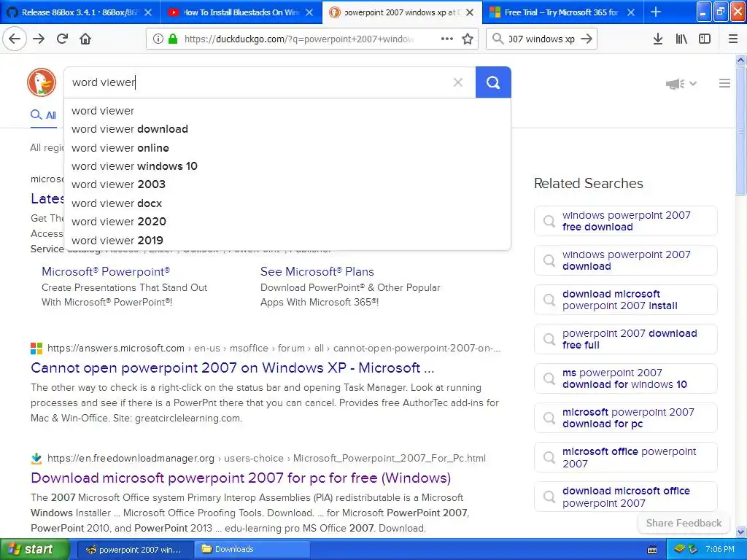Screen dimensions: 747x560
Task: Open DuckDuckGo megaphone news dropdown
Action: click(681, 84)
